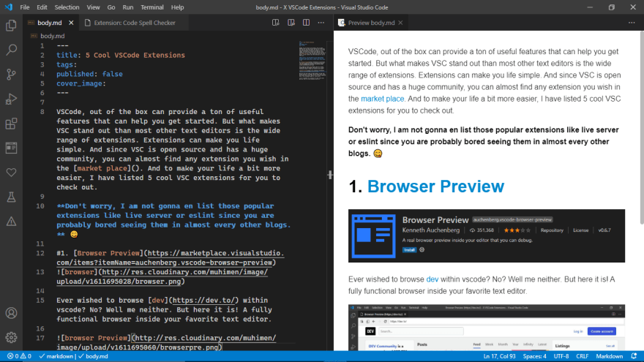Click the cloudinary browser.png URL in line 13
Viewport: 644px width, 362px height.
point(162,276)
